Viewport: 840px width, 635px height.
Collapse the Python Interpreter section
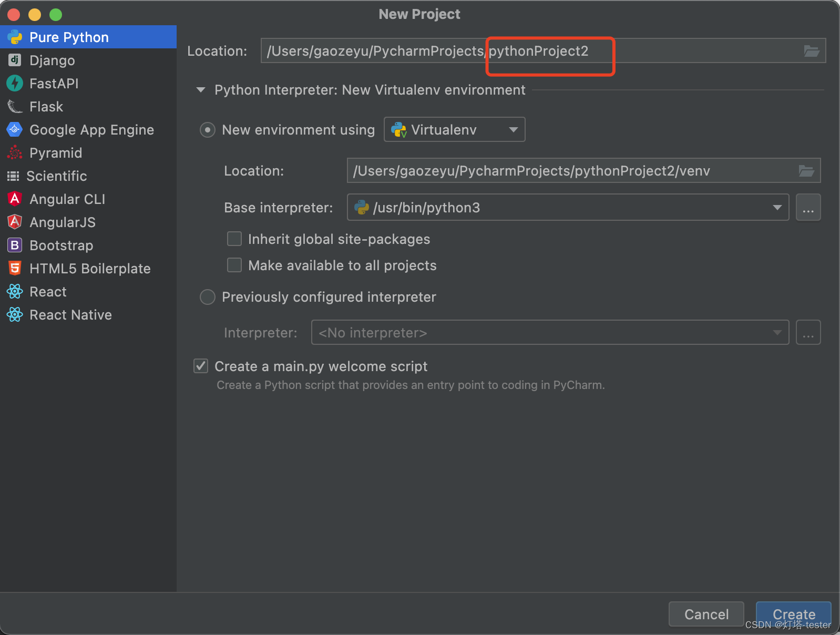tap(201, 90)
